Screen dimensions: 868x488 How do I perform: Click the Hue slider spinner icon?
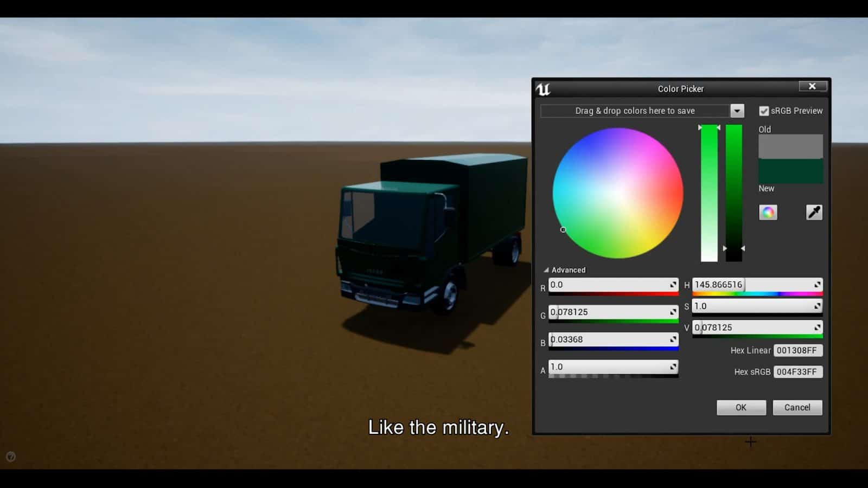pyautogui.click(x=816, y=284)
